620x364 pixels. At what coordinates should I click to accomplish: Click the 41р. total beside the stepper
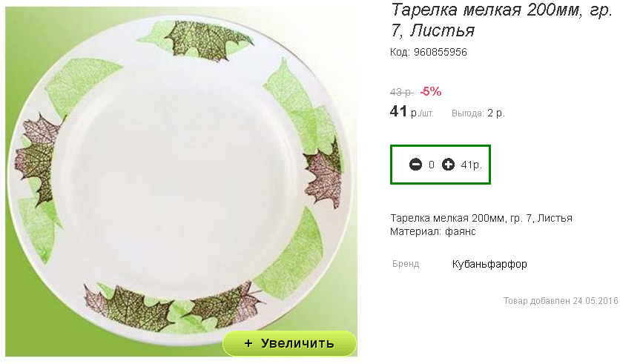click(x=472, y=165)
